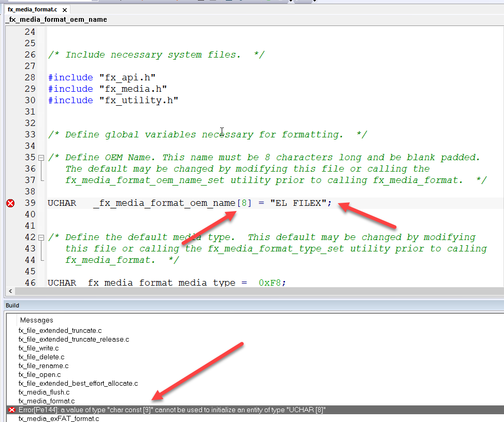
Task: Select fx_file_rename.c build message
Action: click(x=44, y=365)
